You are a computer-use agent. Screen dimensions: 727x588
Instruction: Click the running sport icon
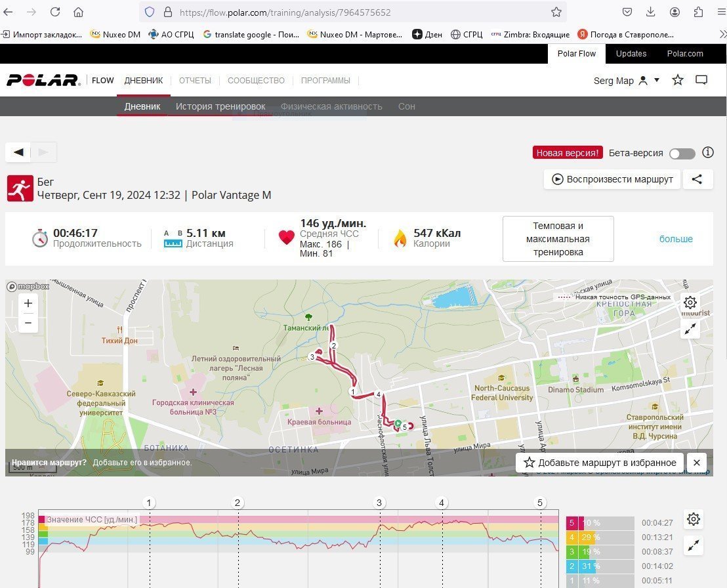[20, 188]
